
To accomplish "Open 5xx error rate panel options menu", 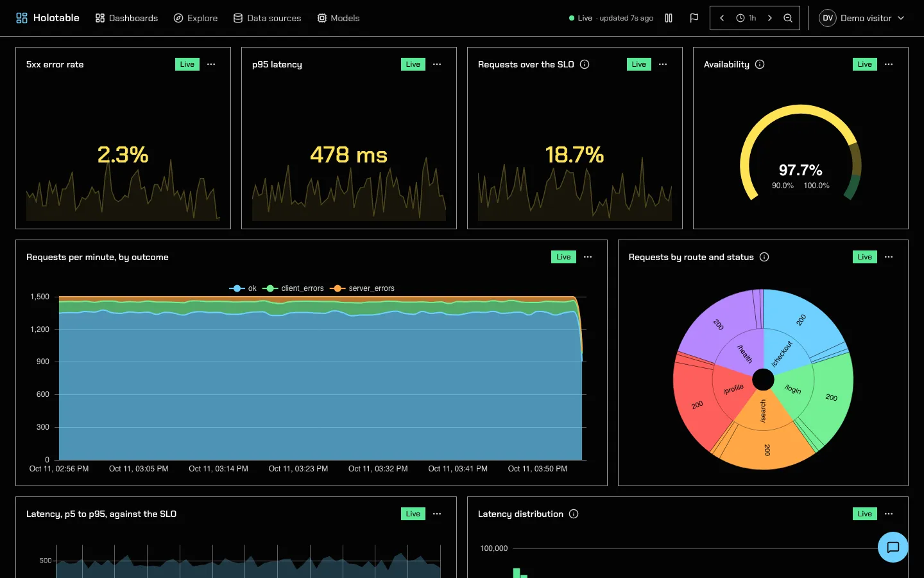I will point(211,64).
